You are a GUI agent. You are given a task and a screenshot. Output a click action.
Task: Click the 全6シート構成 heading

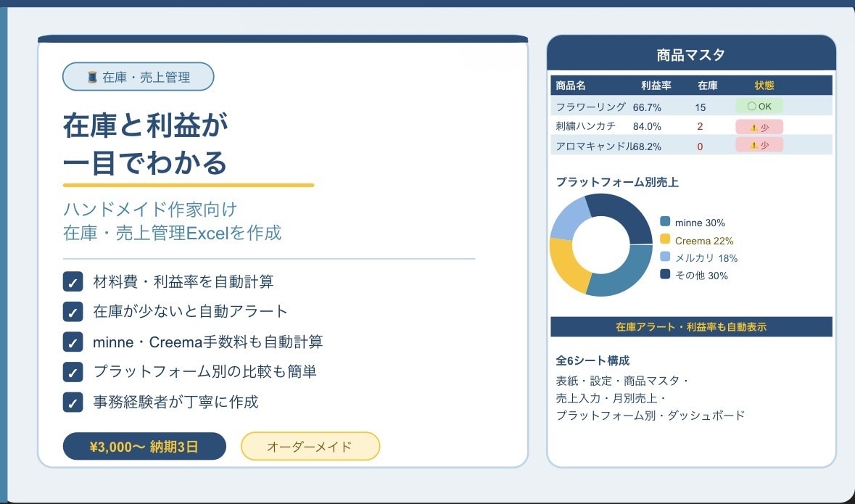tap(592, 360)
